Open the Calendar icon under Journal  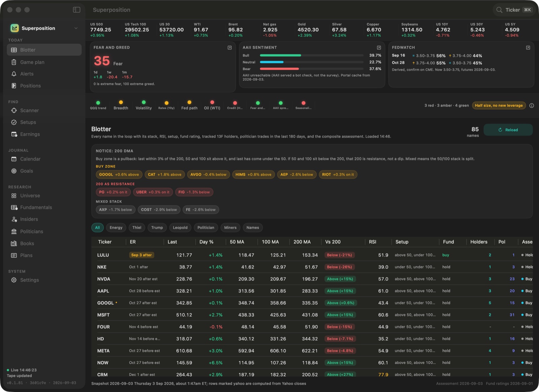[14, 159]
